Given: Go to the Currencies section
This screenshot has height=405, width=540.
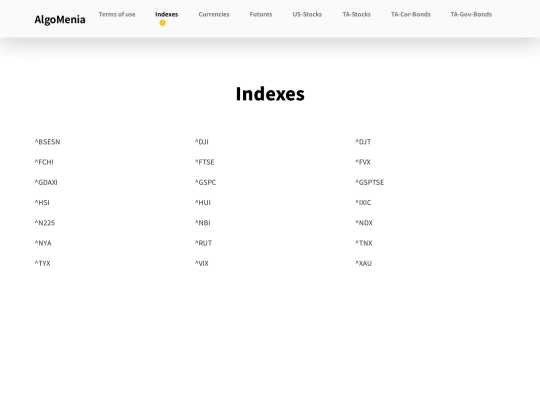Looking at the screenshot, I should pyautogui.click(x=214, y=14).
